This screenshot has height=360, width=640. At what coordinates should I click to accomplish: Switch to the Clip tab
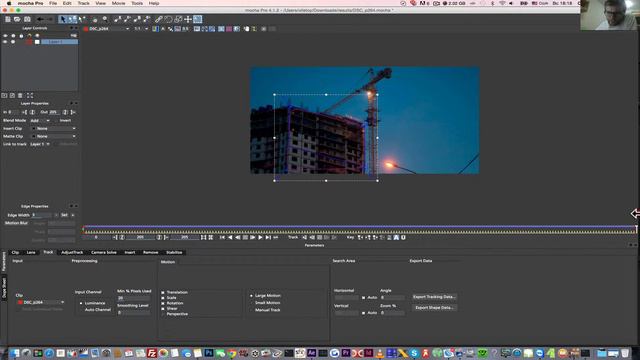click(x=15, y=252)
